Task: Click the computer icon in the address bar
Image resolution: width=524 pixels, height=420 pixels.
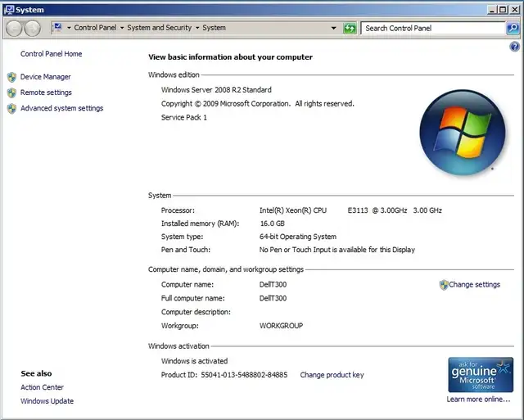Action: [x=57, y=28]
